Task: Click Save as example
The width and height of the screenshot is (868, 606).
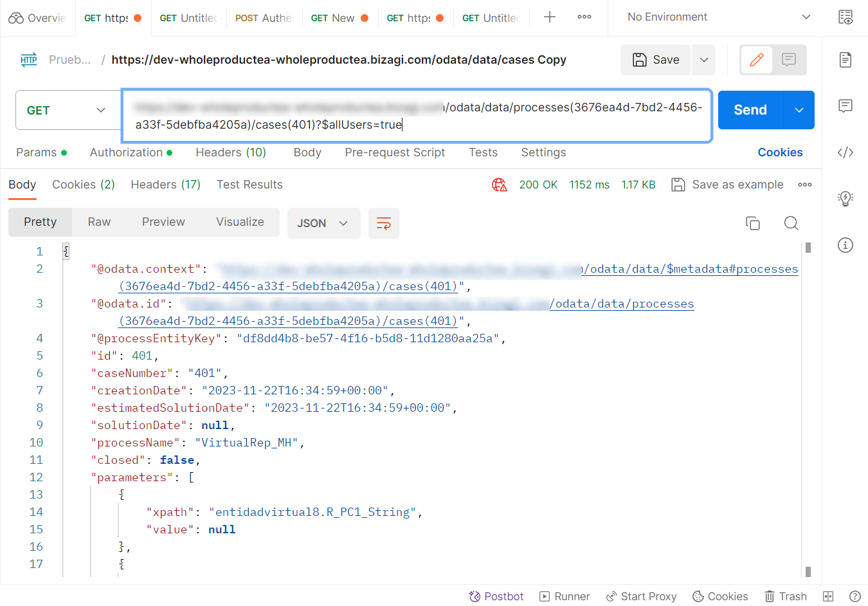Action: pyautogui.click(x=727, y=185)
